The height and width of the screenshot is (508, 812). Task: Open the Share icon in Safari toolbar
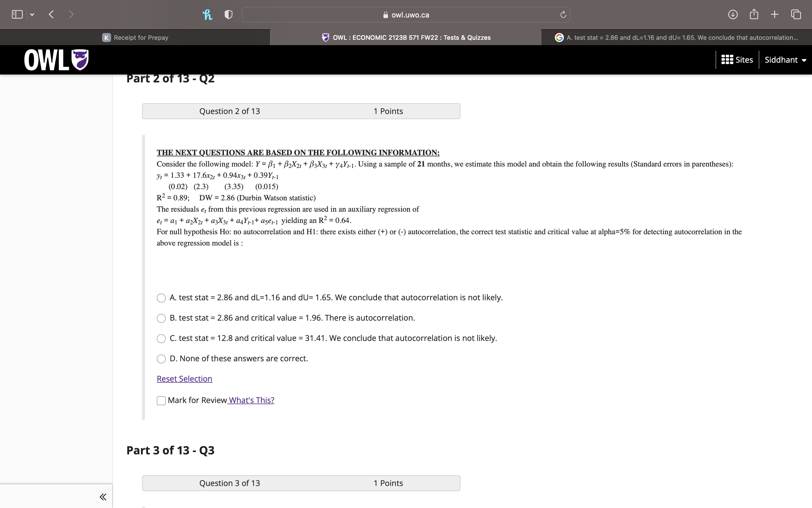754,14
